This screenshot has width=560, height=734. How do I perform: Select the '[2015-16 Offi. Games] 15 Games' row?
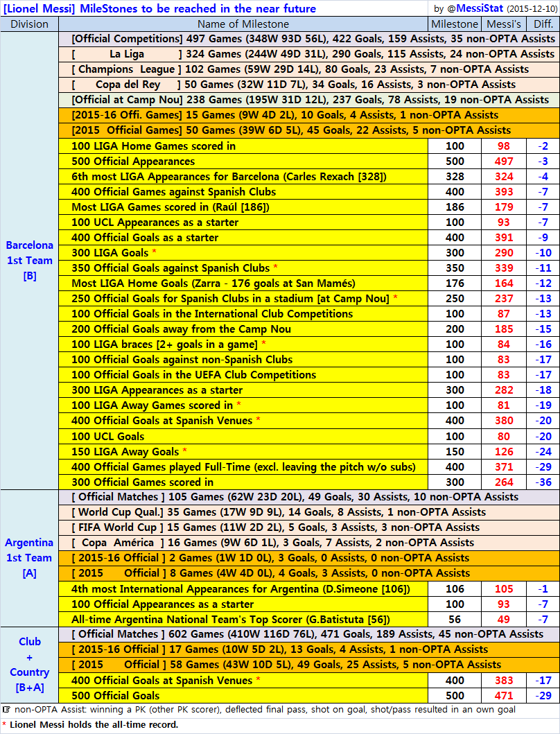tap(309, 115)
